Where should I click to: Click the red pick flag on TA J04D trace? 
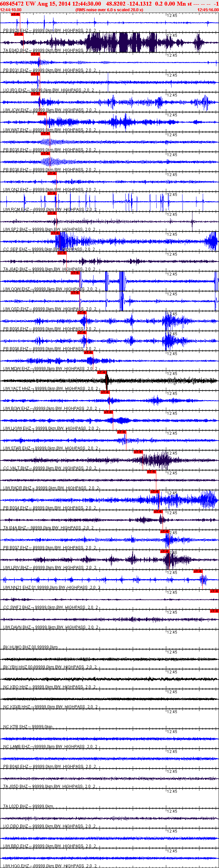point(62,253)
